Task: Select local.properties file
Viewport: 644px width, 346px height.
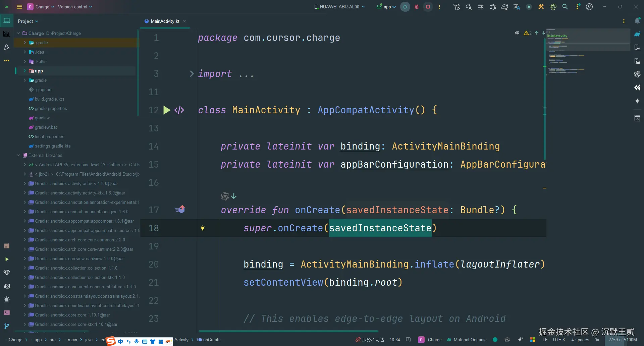Action: coord(50,136)
